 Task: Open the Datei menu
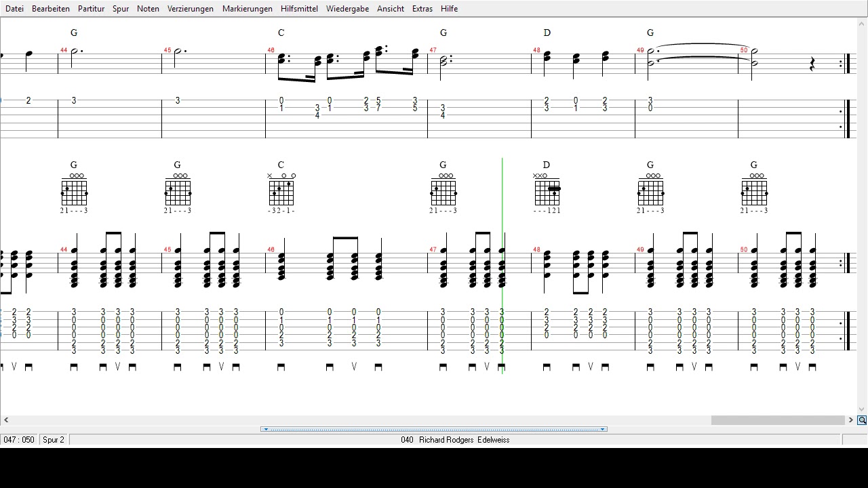pos(14,9)
